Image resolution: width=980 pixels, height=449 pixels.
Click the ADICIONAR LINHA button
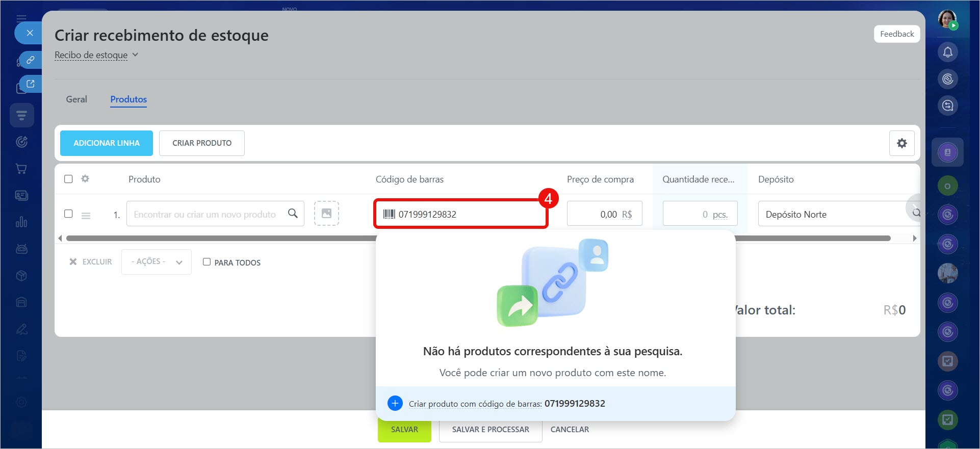click(x=106, y=143)
